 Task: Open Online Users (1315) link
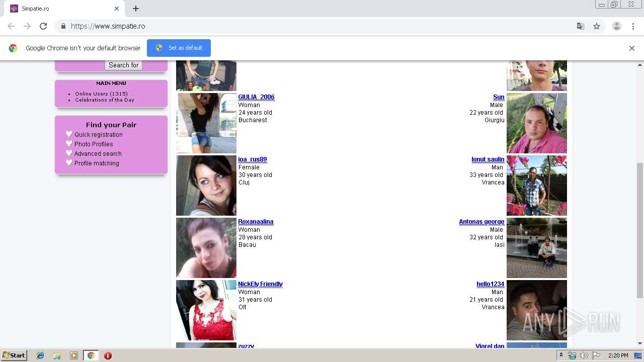tap(101, 94)
